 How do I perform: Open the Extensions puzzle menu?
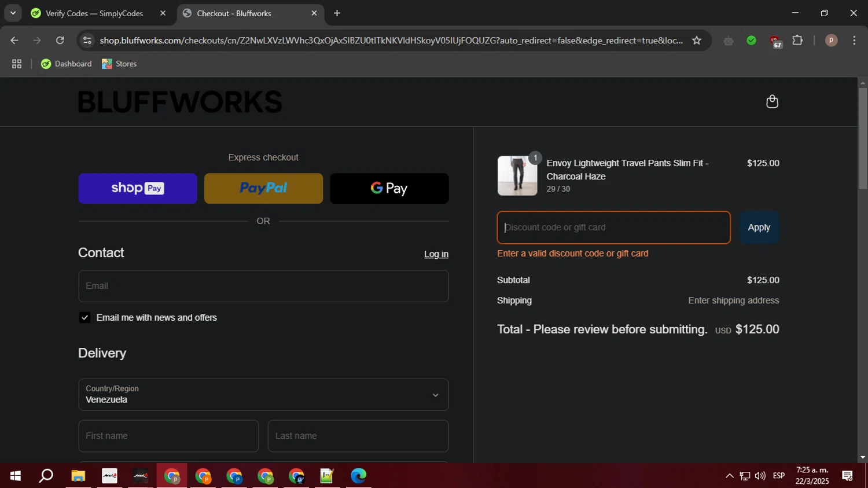tap(797, 41)
